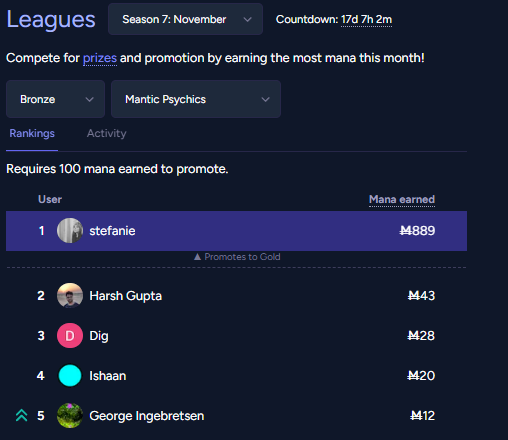Open stefanie's profile avatar
The height and width of the screenshot is (440, 508).
point(70,231)
